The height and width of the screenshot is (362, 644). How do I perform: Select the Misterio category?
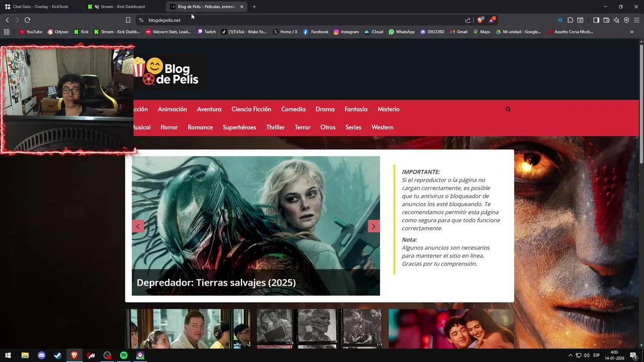(x=388, y=109)
